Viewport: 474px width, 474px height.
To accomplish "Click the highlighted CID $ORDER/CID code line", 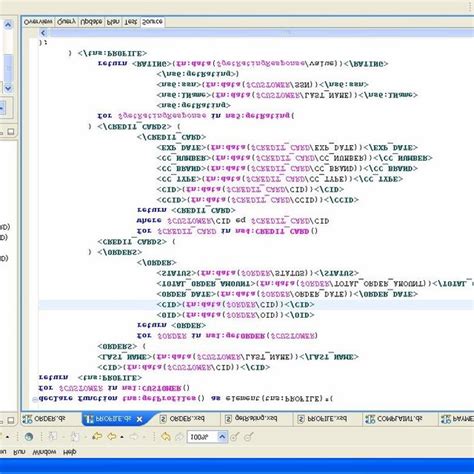I will pyautogui.click(x=235, y=305).
